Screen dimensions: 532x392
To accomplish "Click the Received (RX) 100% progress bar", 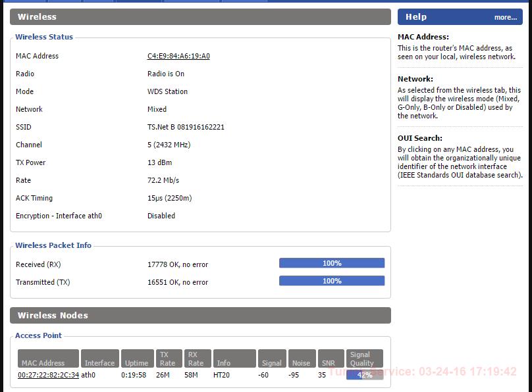I will (332, 263).
